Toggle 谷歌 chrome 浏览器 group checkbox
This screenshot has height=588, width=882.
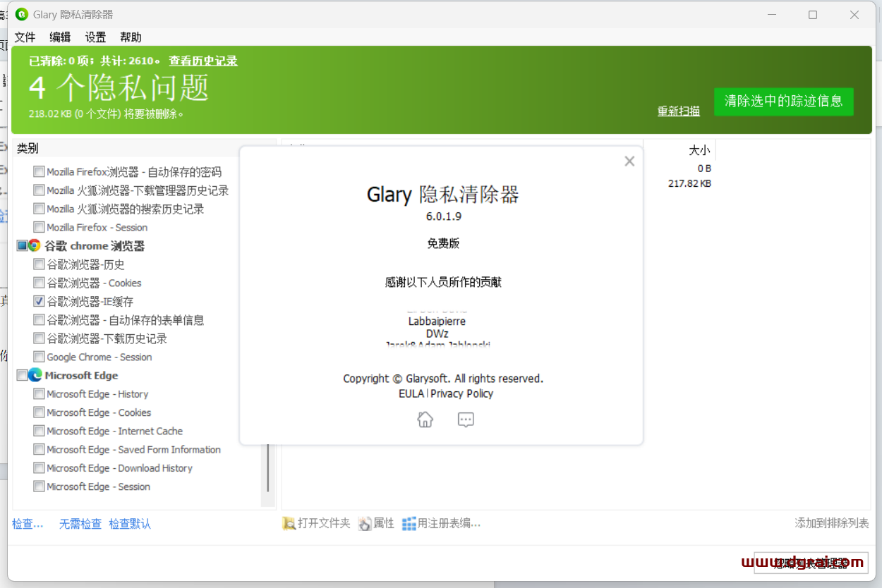click(22, 245)
